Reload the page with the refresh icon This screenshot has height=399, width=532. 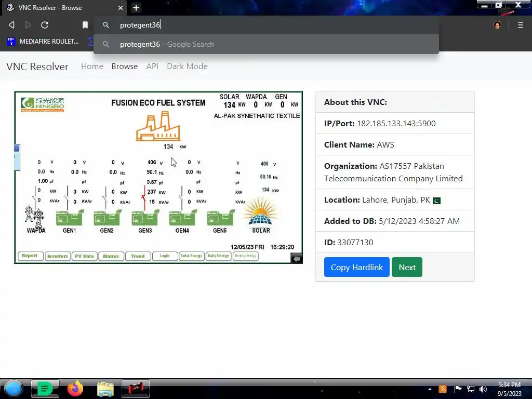point(45,25)
